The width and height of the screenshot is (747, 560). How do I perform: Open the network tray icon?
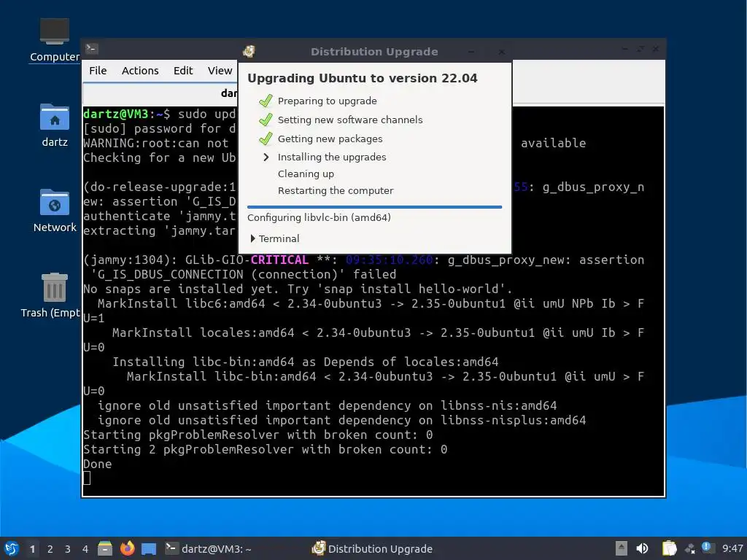690,549
